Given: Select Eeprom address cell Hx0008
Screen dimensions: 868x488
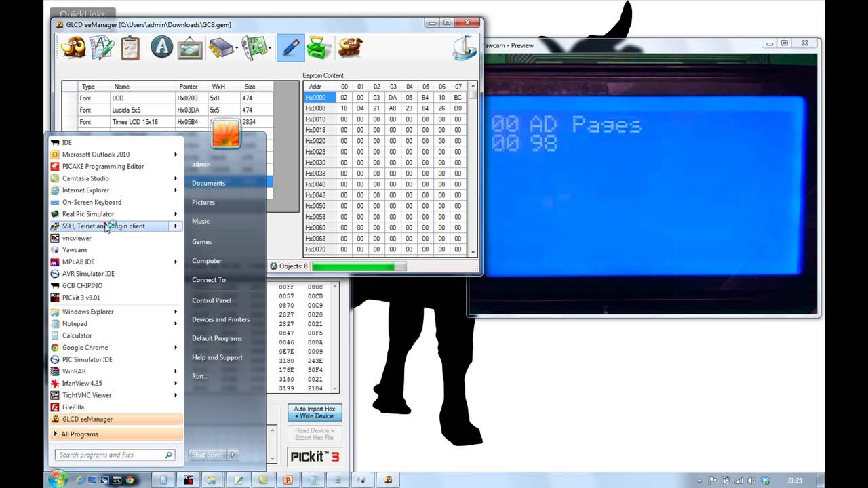Looking at the screenshot, I should (319, 108).
